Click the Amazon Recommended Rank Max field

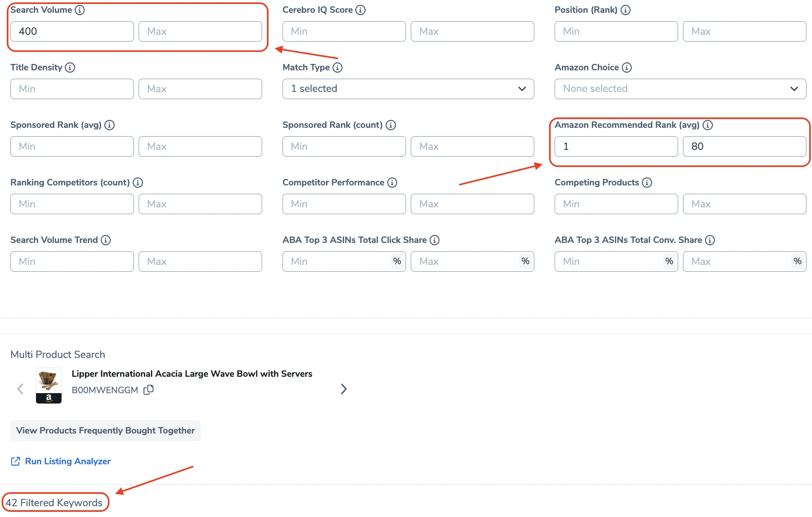pos(744,147)
